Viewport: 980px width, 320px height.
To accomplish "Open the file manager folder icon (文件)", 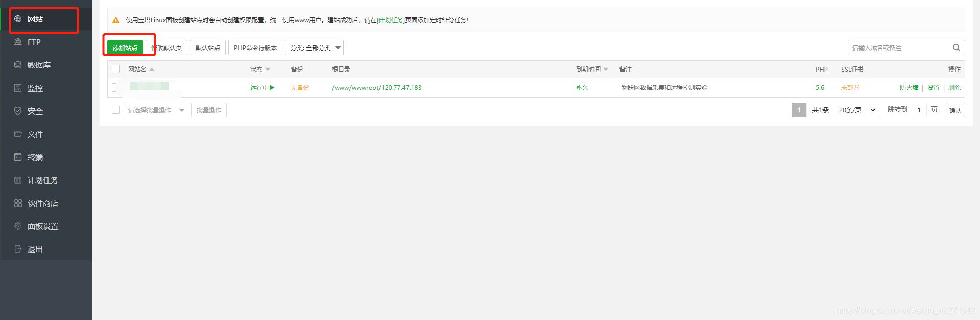I will 18,134.
